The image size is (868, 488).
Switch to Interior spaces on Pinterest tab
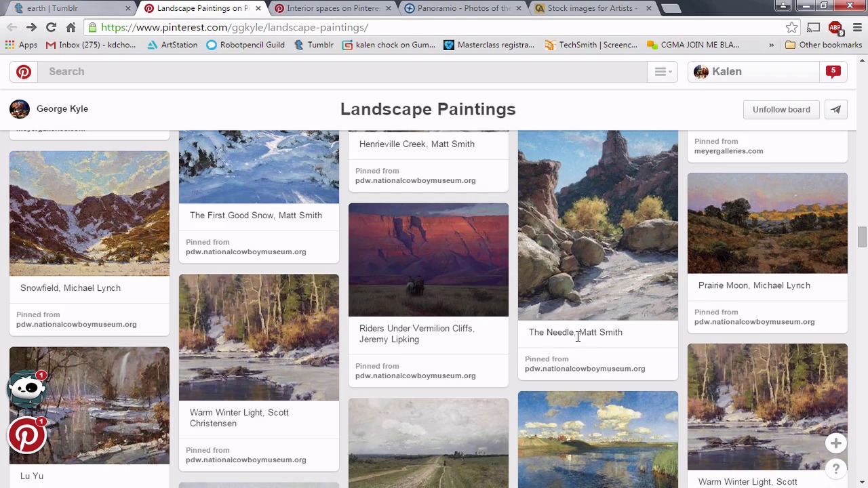tap(332, 8)
